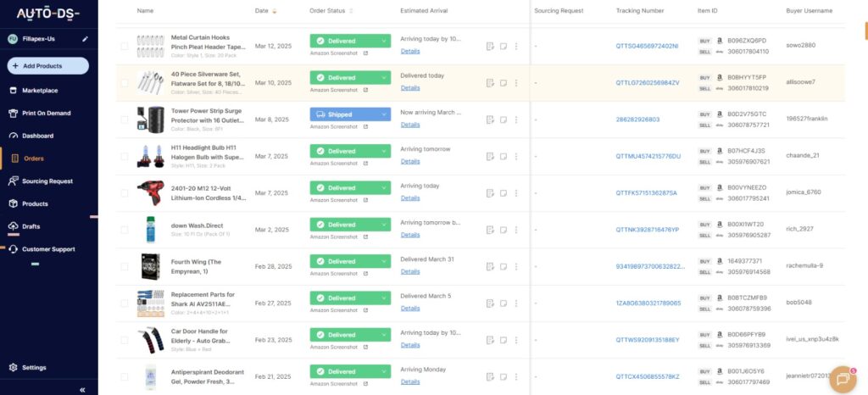
Task: Click three-dot menu for Tower Power Strip order
Action: [x=516, y=120]
